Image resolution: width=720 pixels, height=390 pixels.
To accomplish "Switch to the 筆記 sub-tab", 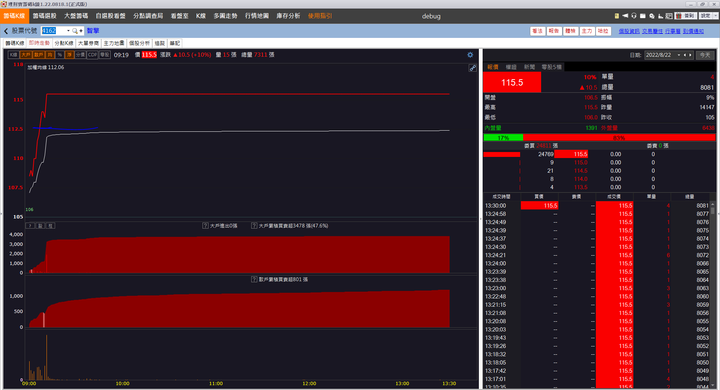I will pyautogui.click(x=175, y=43).
